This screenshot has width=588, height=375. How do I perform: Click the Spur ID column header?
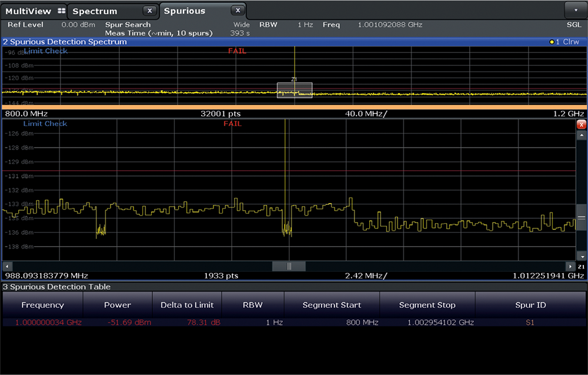pos(530,305)
